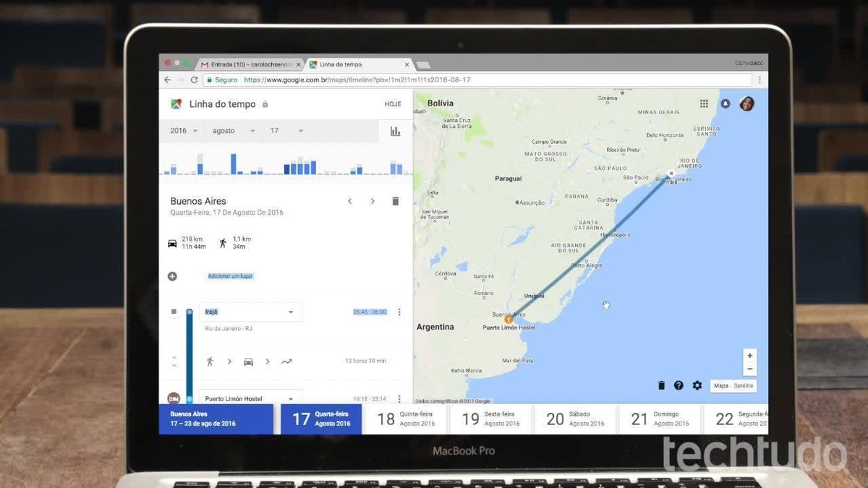This screenshot has width=868, height=488.
Task: Click the lock icon next to Linha do tempo
Action: point(265,104)
